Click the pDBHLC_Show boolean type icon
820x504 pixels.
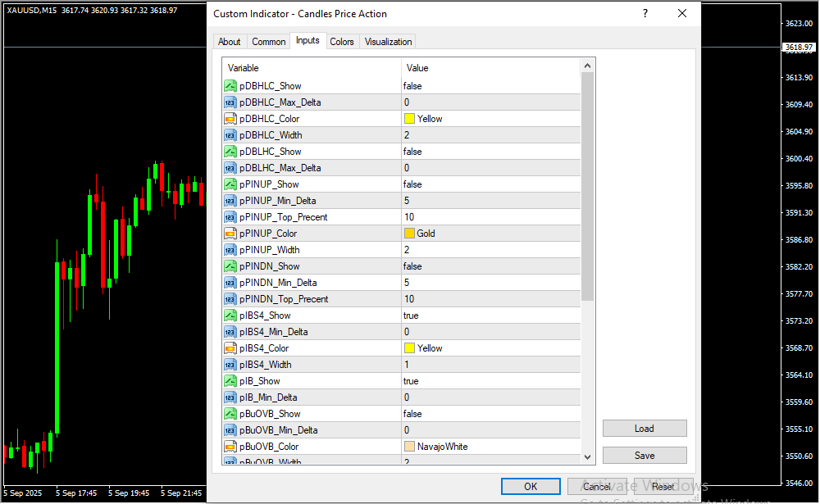click(230, 86)
